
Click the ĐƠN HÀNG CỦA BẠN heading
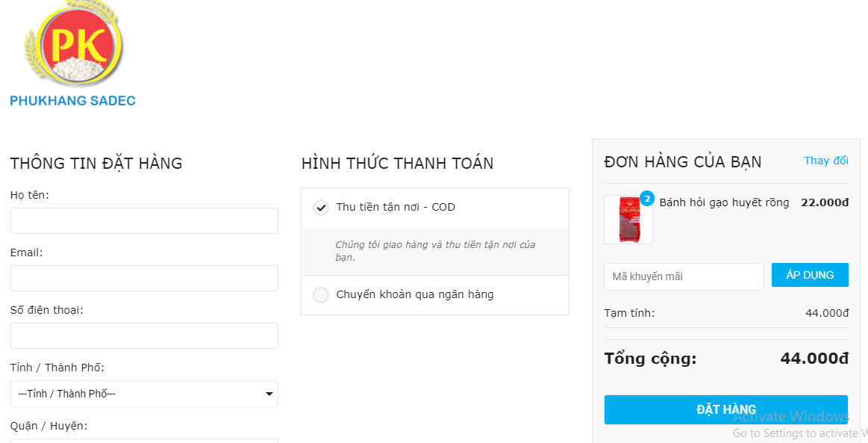683,162
